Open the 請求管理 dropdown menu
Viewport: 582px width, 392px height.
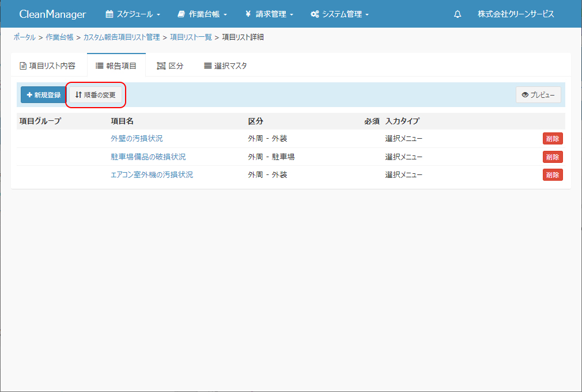coord(269,14)
